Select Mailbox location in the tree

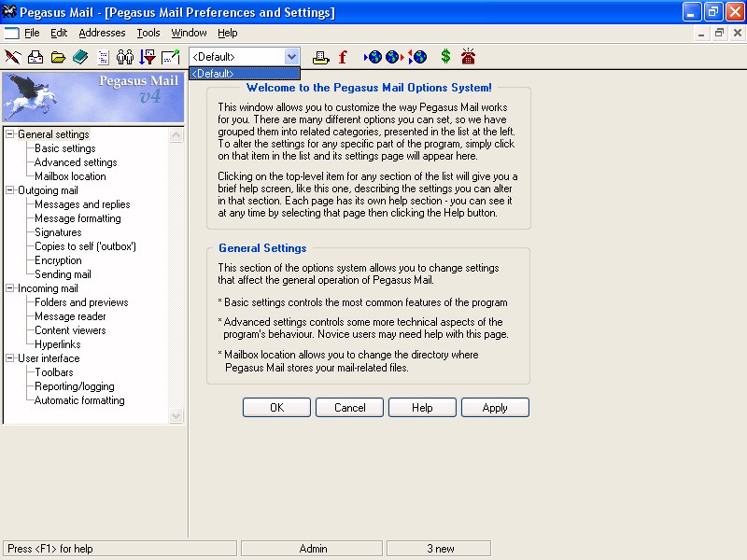(70, 176)
